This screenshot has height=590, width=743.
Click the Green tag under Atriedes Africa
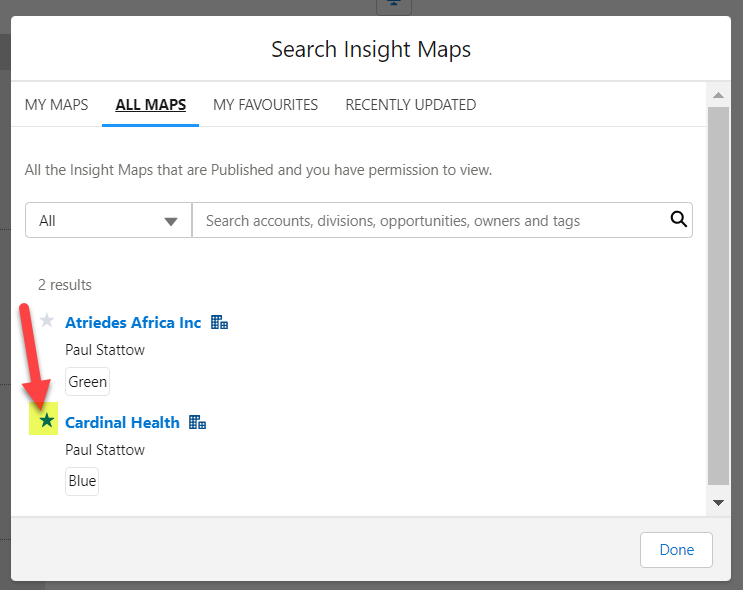(x=87, y=382)
